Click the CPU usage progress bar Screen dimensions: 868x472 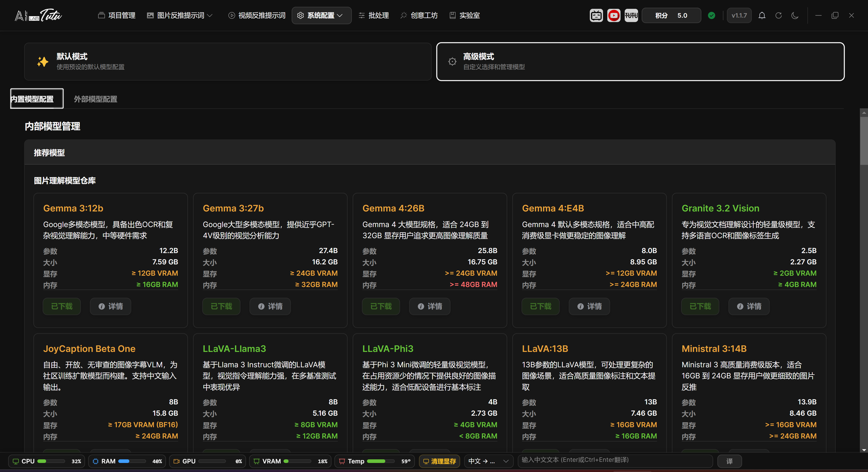[x=51, y=461]
